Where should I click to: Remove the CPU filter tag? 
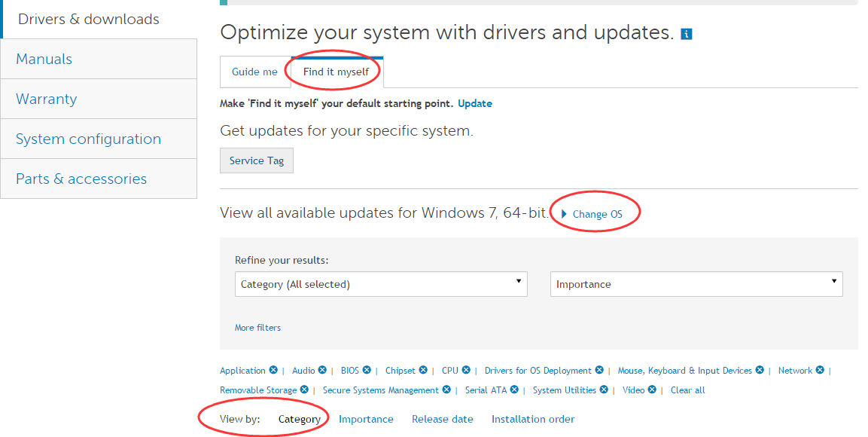[x=466, y=370]
